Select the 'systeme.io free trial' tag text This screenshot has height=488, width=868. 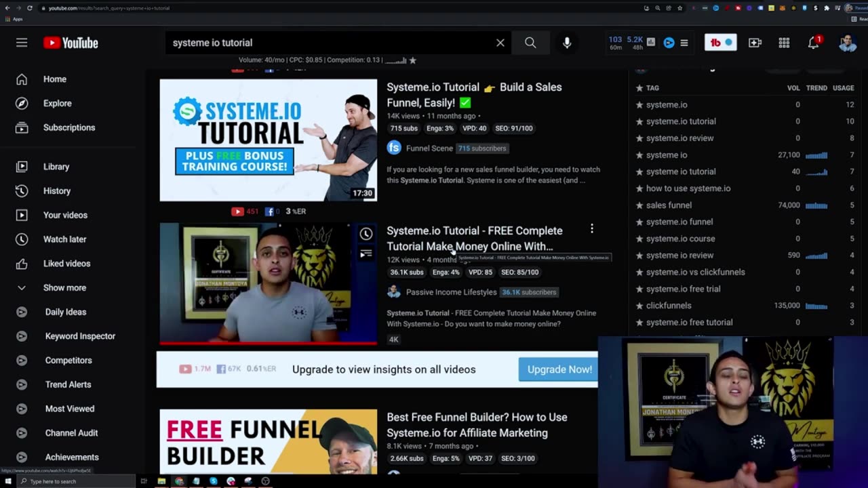(x=683, y=289)
